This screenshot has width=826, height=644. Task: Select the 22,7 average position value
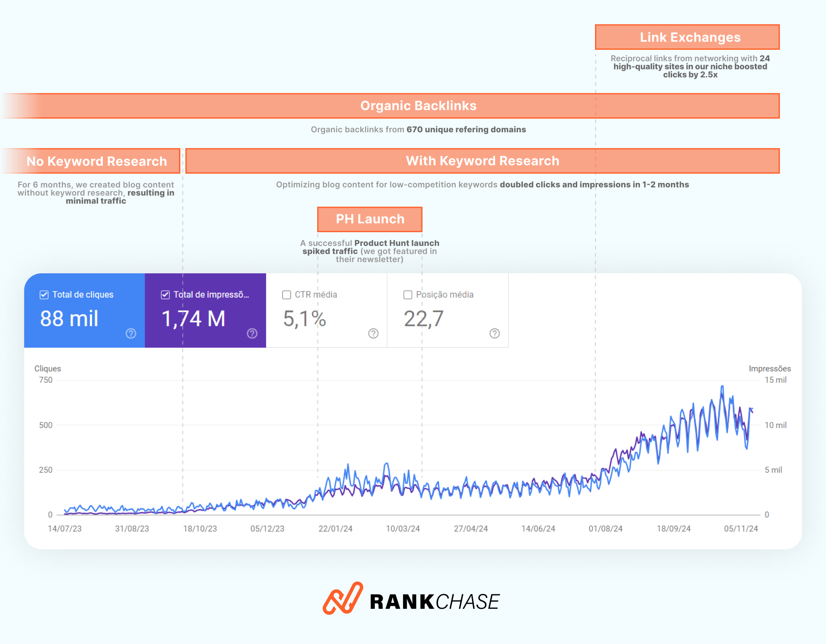(424, 318)
